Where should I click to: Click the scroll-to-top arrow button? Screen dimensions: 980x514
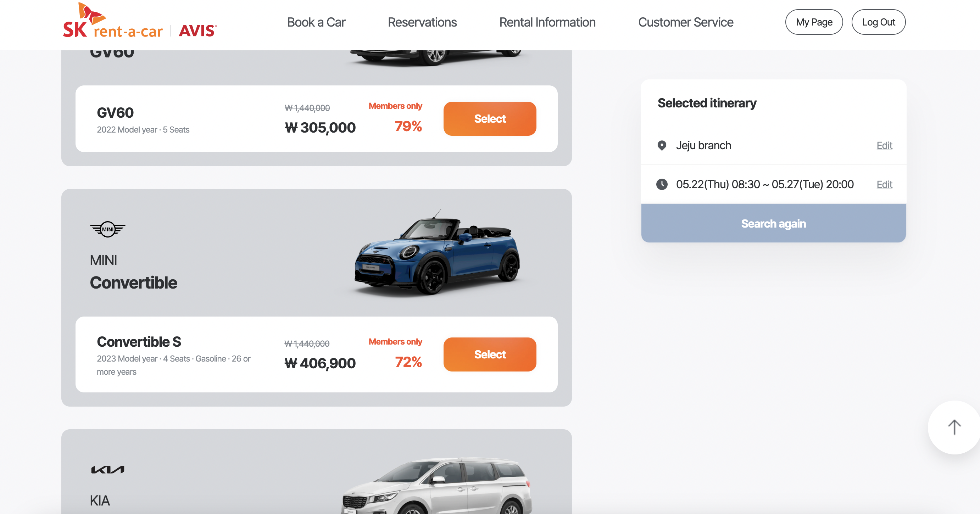coord(954,427)
